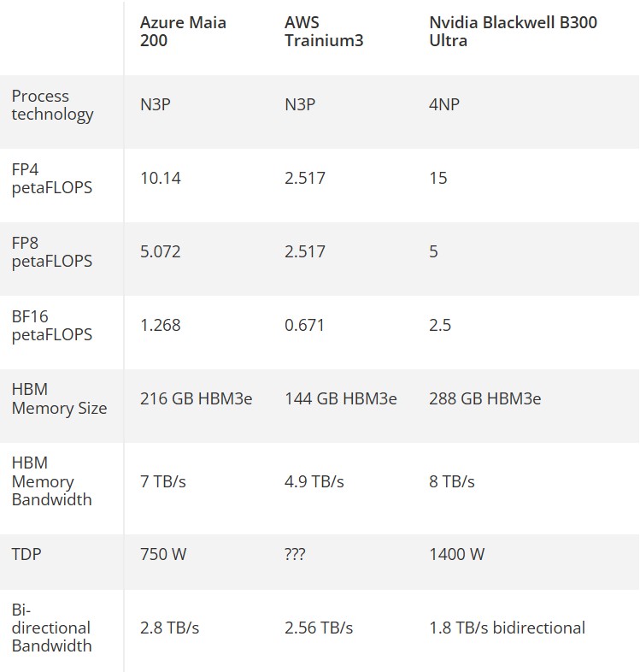Click the FP8 petaFLOPS row label
The width and height of the screenshot is (640, 672).
51,252
